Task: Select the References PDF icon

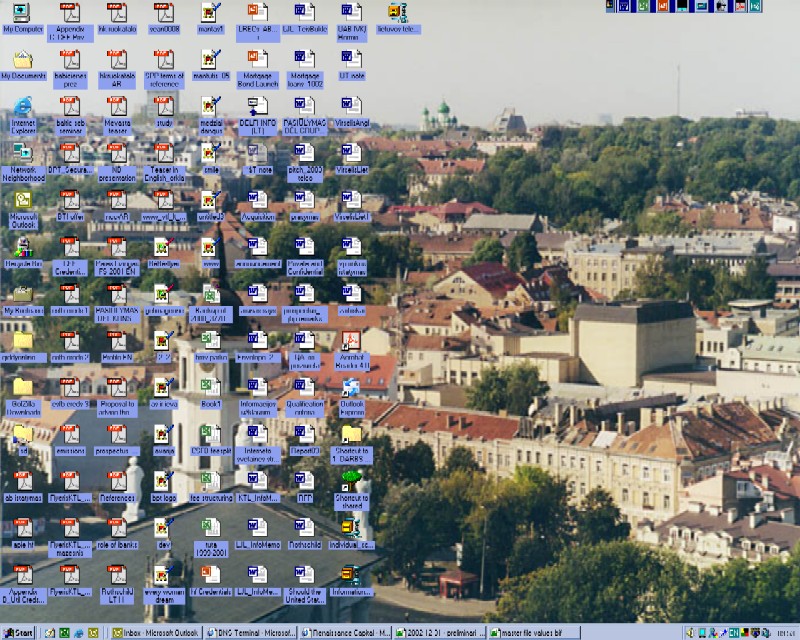Action: coord(117,480)
